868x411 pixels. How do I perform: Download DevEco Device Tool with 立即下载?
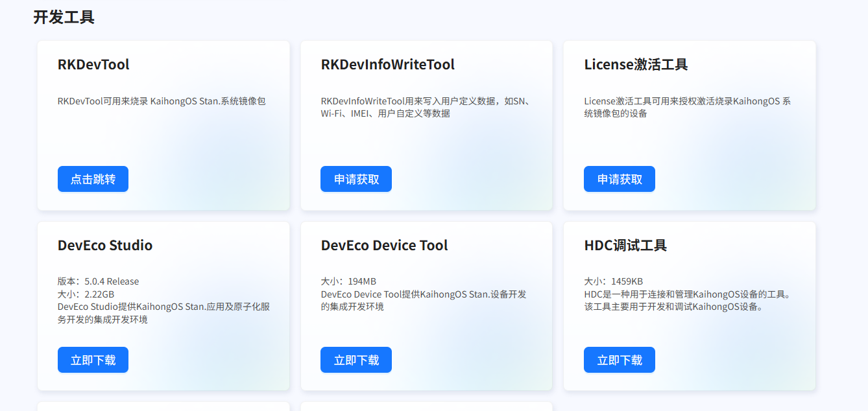(x=356, y=360)
